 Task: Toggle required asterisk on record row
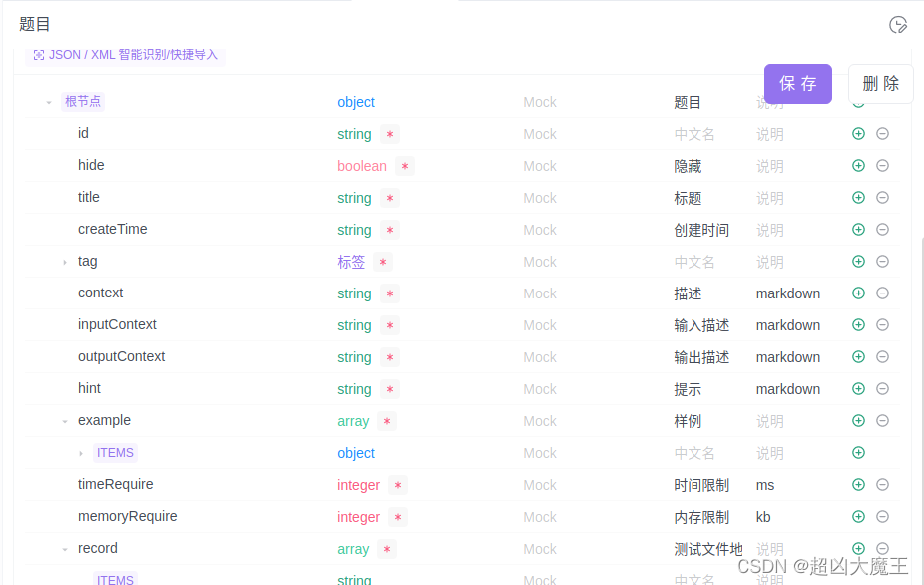click(386, 549)
